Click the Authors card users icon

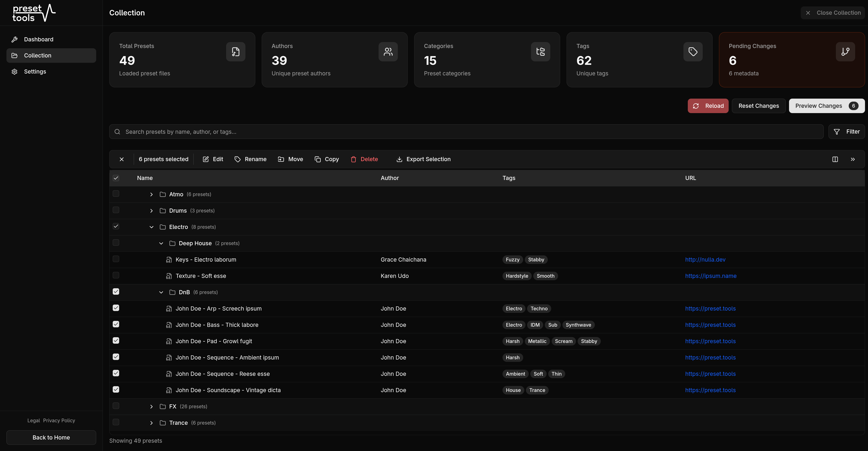(x=388, y=52)
